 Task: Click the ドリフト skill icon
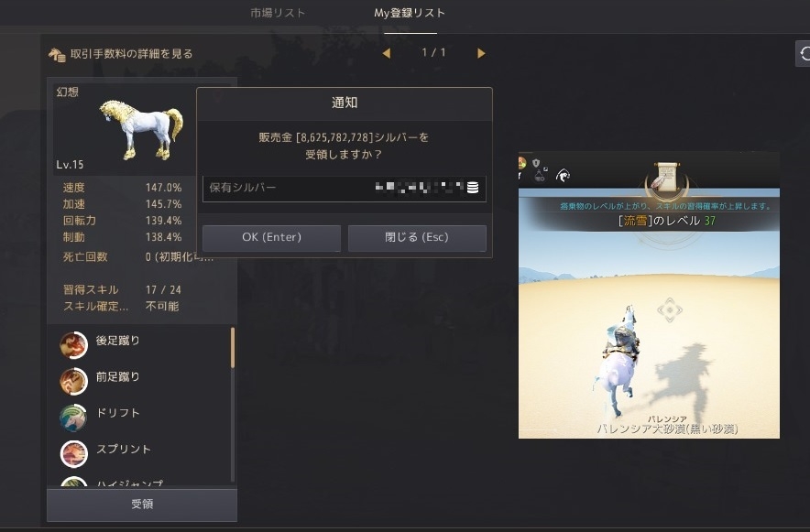pos(73,418)
